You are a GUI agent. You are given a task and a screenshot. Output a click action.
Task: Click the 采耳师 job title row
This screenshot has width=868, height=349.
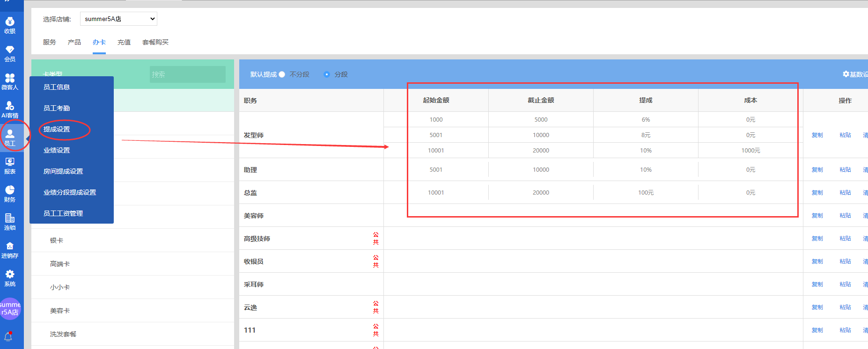coord(311,284)
